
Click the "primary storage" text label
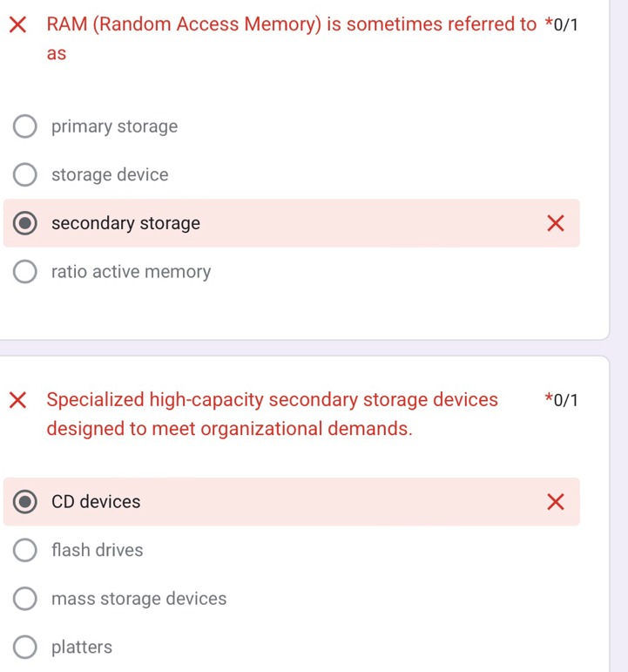pyautogui.click(x=114, y=127)
